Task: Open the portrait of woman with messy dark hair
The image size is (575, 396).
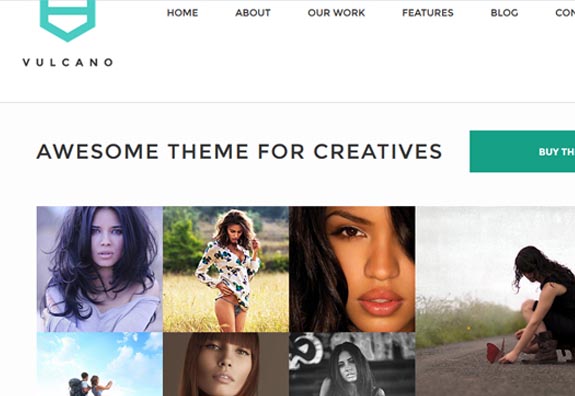Action: pos(100,269)
